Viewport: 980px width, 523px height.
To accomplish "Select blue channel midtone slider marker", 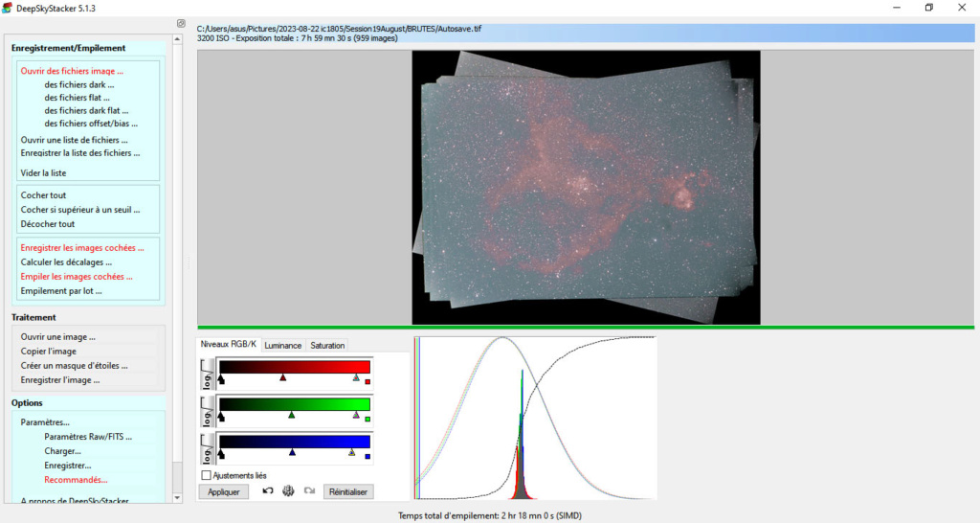I will point(292,452).
